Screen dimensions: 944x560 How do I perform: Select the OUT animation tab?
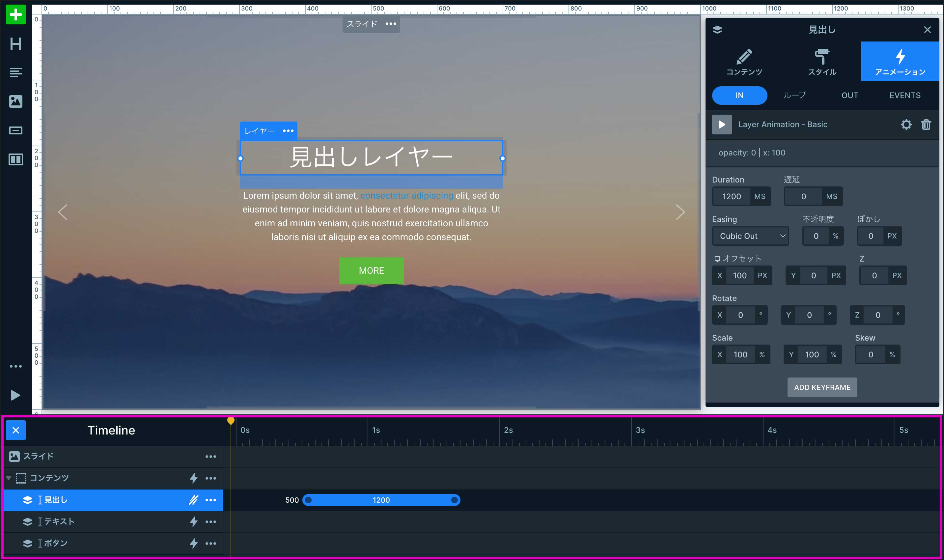pyautogui.click(x=849, y=96)
